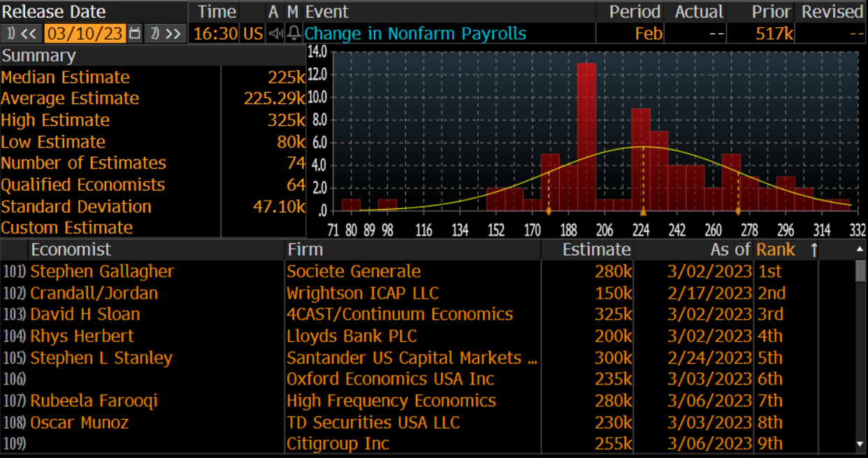
Task: Click the 4CAST/Continuum Economics firm name
Action: [x=400, y=315]
